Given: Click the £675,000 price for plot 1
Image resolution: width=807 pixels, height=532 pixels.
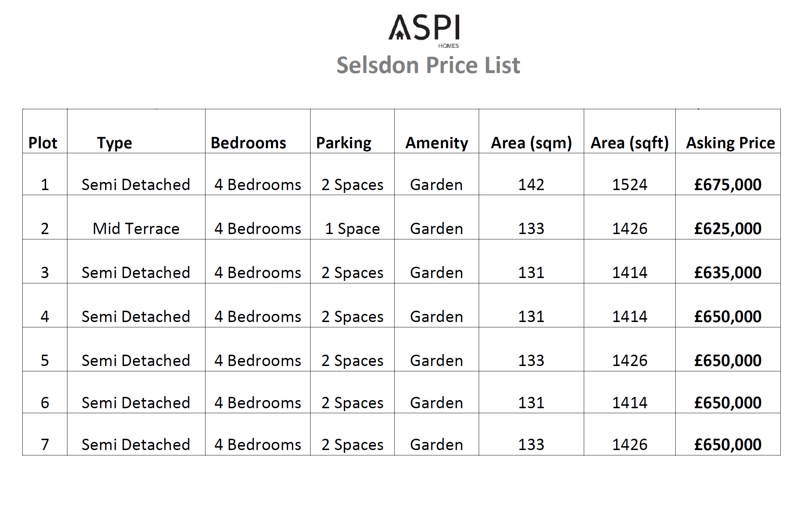Looking at the screenshot, I should [728, 185].
